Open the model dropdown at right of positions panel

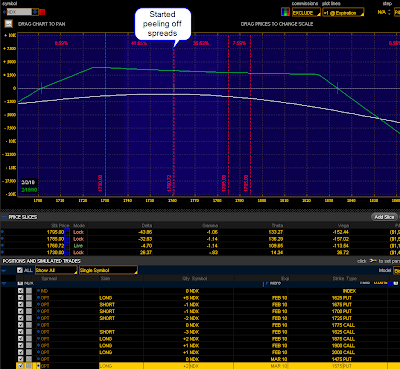397,270
